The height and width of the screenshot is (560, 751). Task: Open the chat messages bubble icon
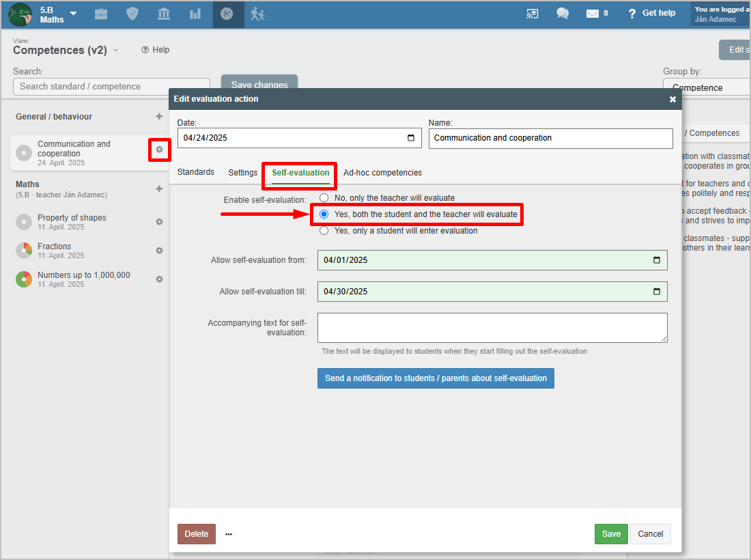[563, 14]
